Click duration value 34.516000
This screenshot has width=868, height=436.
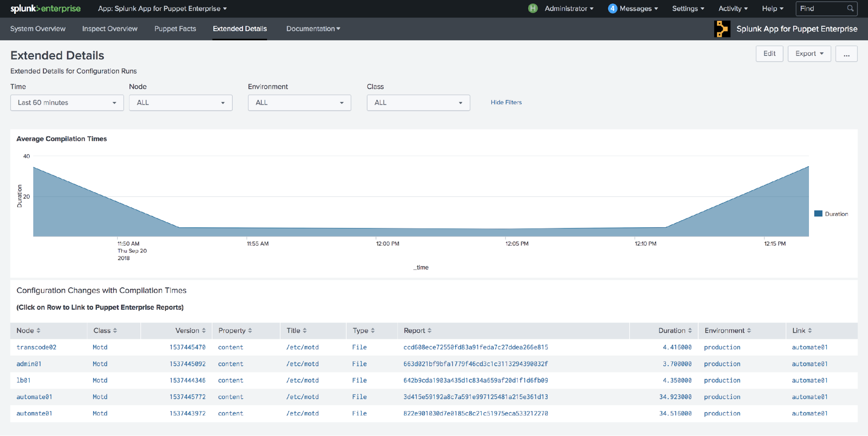coord(675,413)
